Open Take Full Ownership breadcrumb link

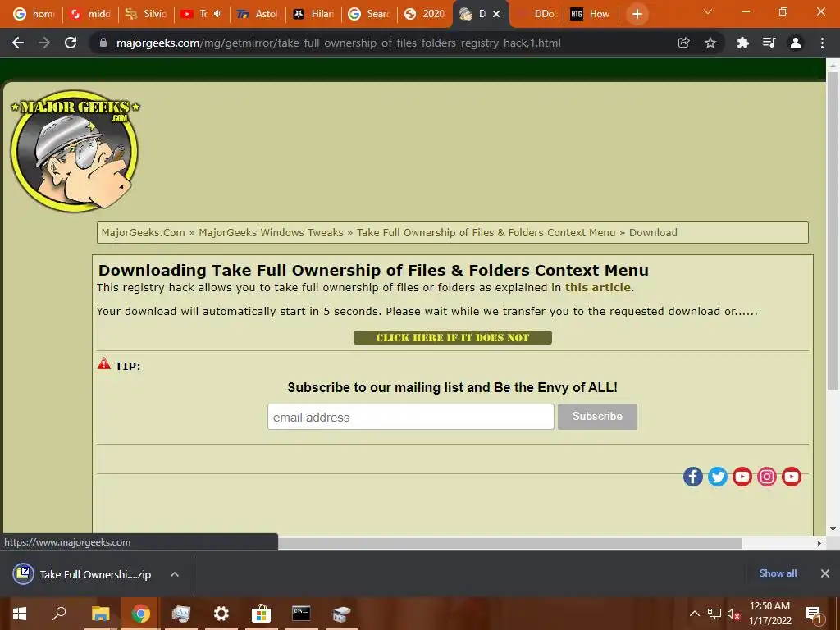486,232
